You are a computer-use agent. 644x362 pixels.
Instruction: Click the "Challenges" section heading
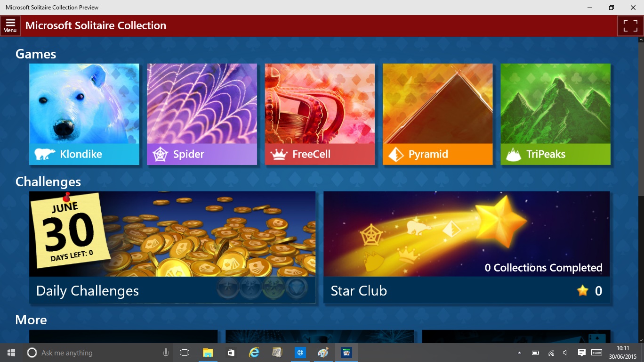(48, 182)
